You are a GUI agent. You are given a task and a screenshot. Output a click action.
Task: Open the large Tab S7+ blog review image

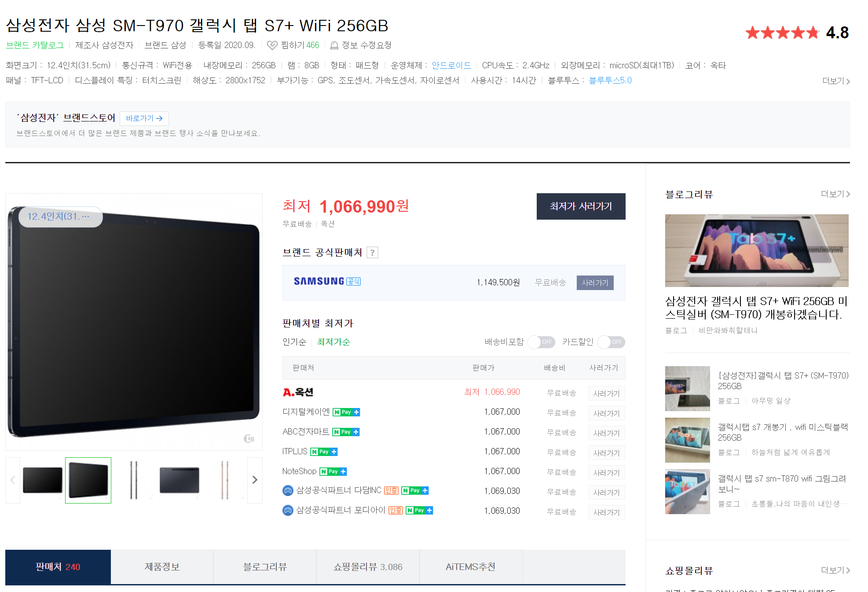click(757, 251)
